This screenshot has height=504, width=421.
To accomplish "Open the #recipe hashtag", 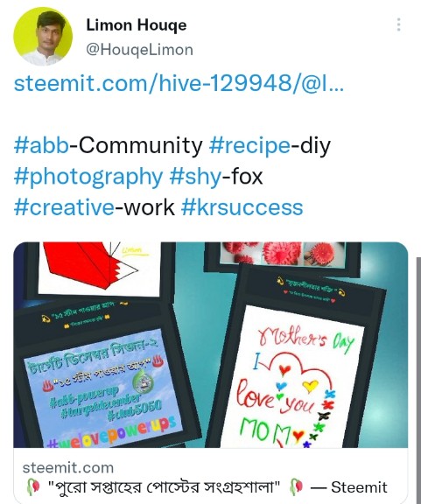I will 250,145.
